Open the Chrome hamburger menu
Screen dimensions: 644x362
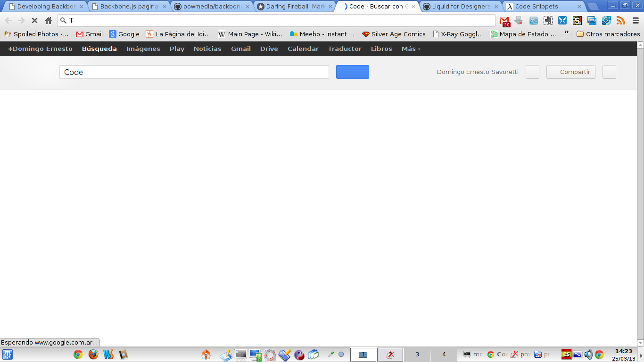point(636,21)
